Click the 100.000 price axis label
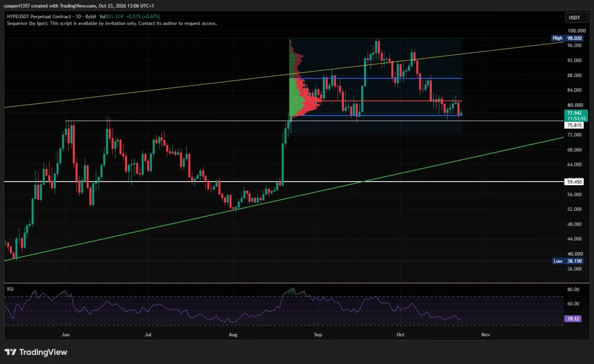594x364 pixels. coord(576,31)
